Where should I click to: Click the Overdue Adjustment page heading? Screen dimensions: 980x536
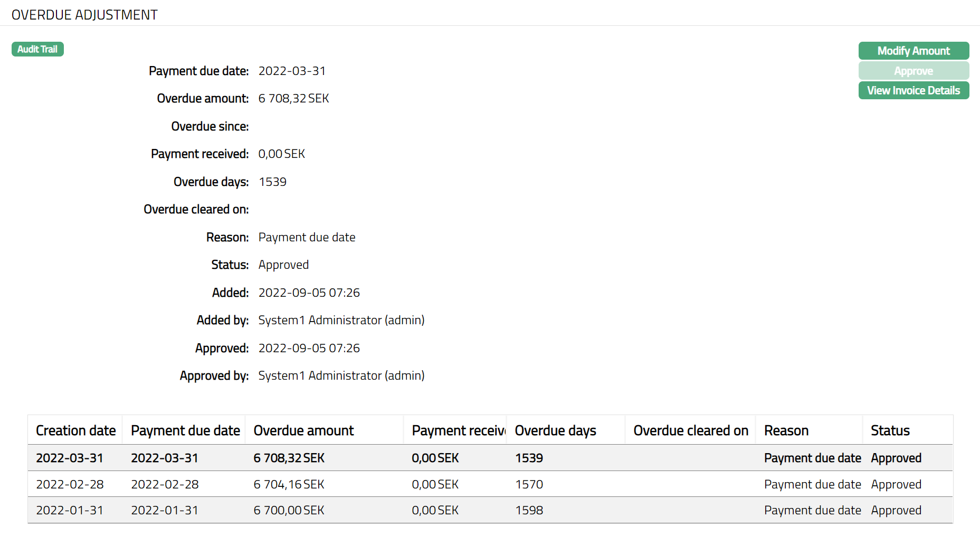[84, 15]
